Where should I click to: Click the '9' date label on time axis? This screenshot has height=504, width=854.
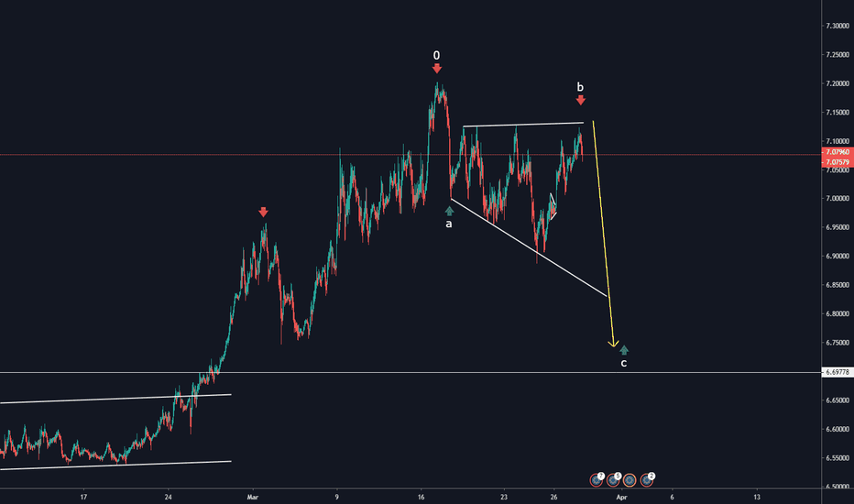coord(337,497)
